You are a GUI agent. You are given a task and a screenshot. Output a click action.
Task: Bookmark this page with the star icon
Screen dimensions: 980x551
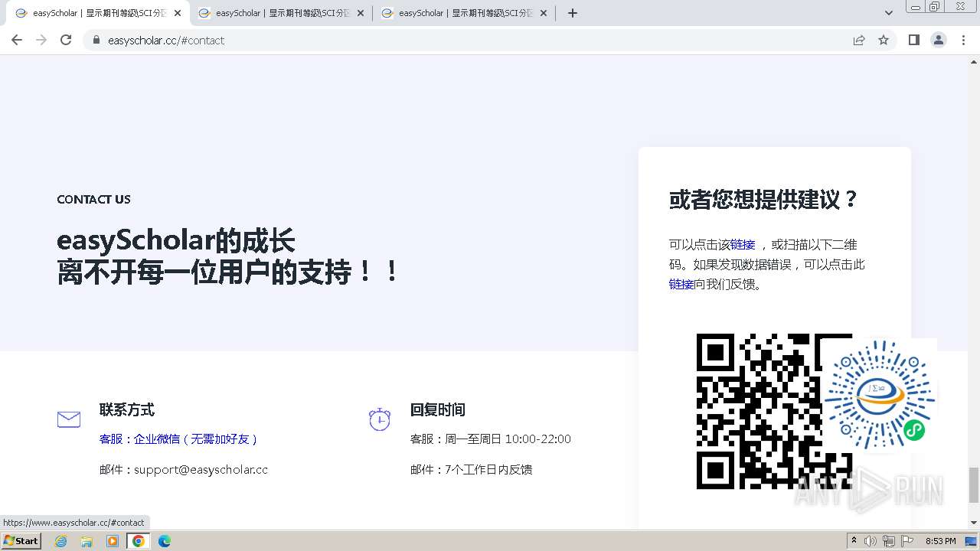point(884,40)
